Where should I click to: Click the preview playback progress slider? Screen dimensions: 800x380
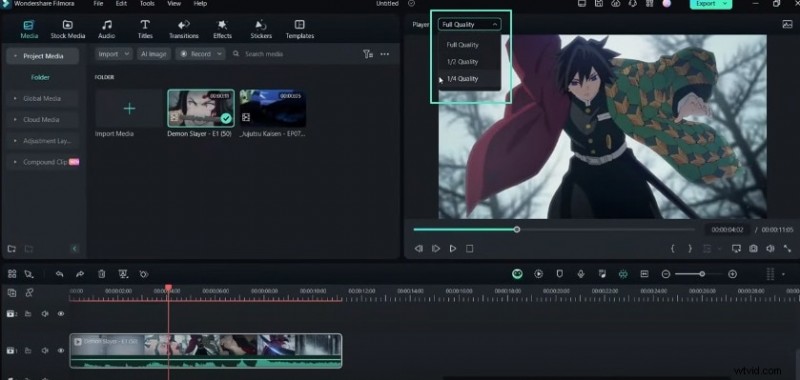[555, 230]
